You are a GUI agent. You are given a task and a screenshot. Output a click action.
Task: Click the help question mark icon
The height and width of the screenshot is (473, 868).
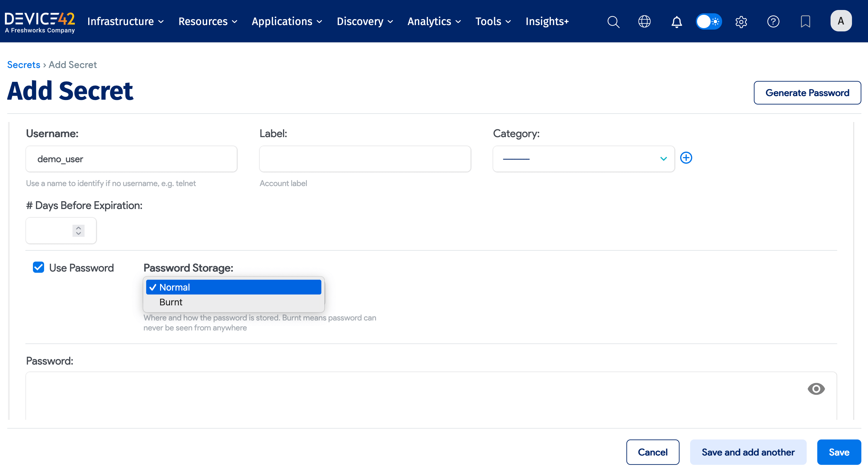pos(773,21)
